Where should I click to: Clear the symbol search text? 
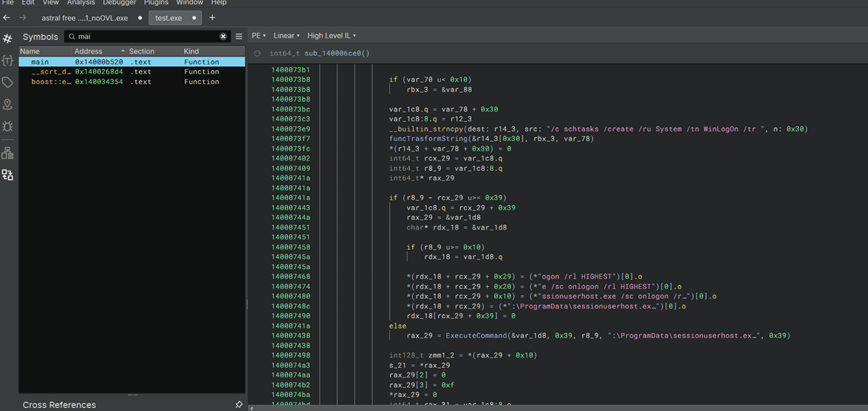[x=223, y=36]
